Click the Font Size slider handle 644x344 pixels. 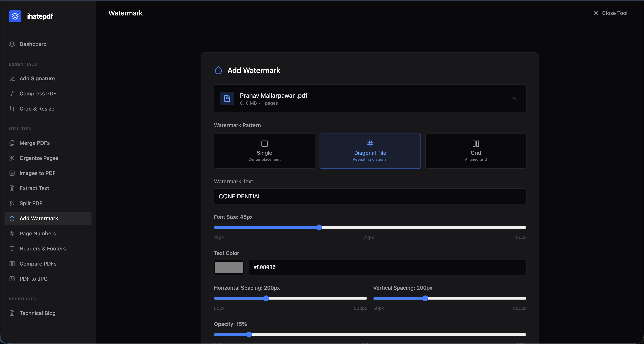pos(319,227)
